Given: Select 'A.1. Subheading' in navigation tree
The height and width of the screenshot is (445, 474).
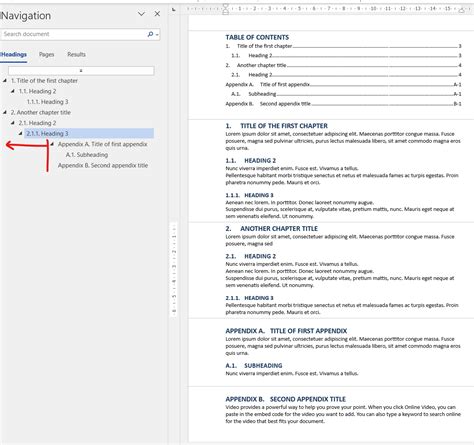Looking at the screenshot, I should point(87,155).
